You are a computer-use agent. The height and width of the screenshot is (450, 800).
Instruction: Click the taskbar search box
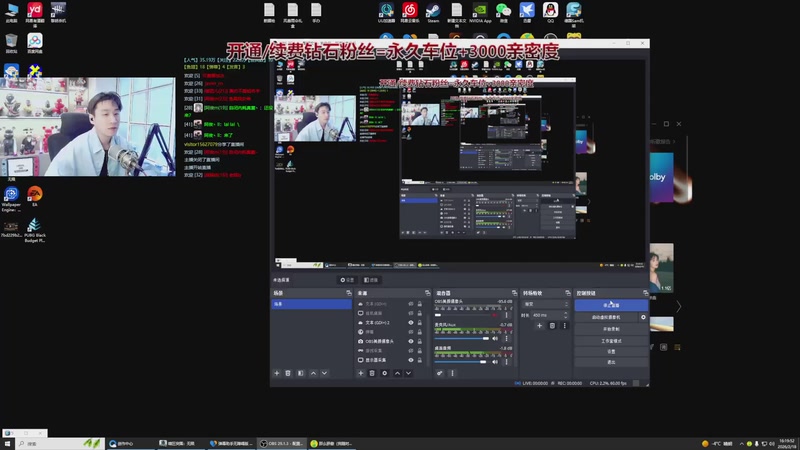[x=60, y=444]
